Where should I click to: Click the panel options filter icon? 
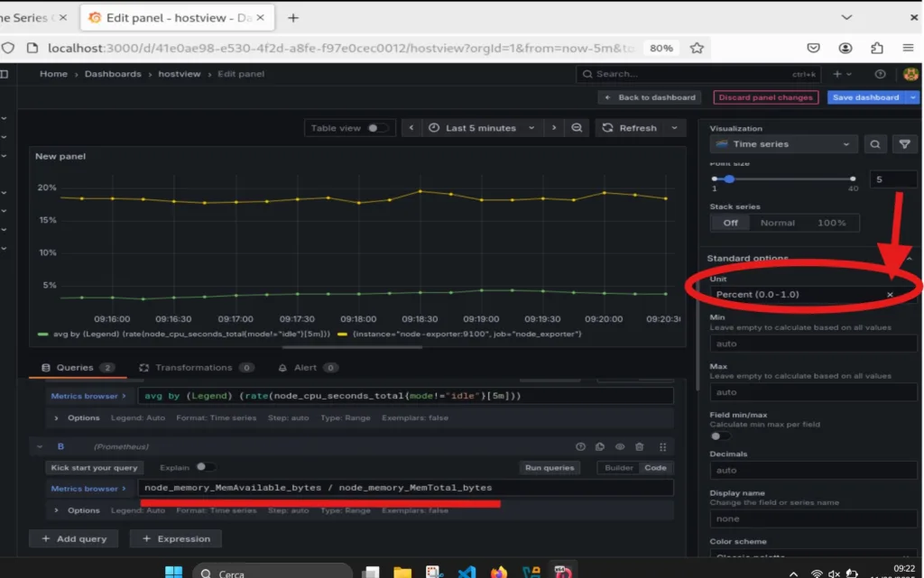(904, 144)
